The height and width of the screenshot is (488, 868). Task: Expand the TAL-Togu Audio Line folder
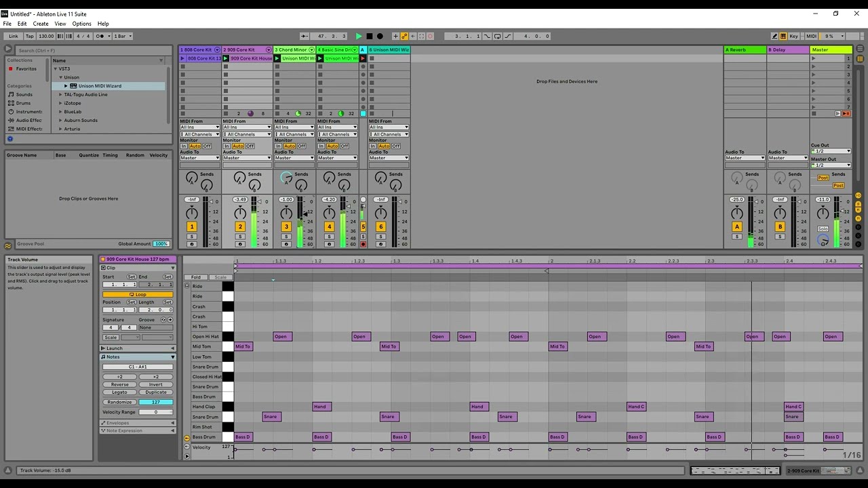pyautogui.click(x=60, y=94)
